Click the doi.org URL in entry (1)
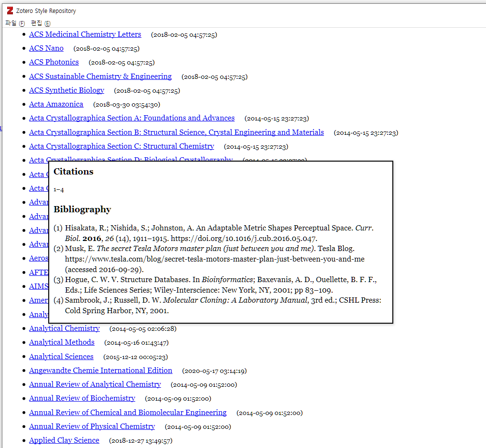This screenshot has width=486, height=448. click(244, 239)
